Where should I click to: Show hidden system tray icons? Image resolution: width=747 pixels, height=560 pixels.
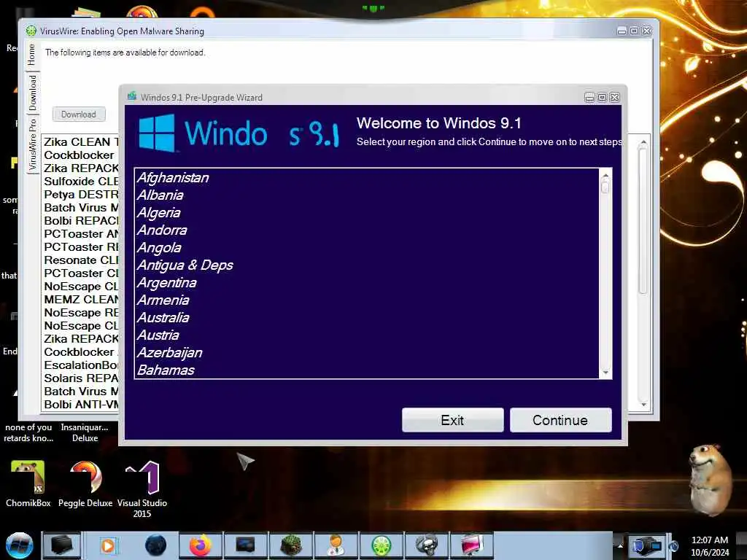[620, 545]
